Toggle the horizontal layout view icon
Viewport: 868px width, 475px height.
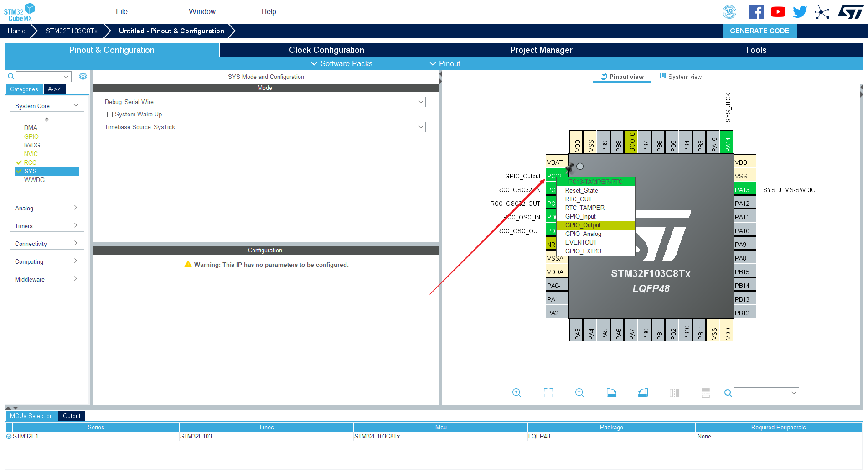pos(706,393)
